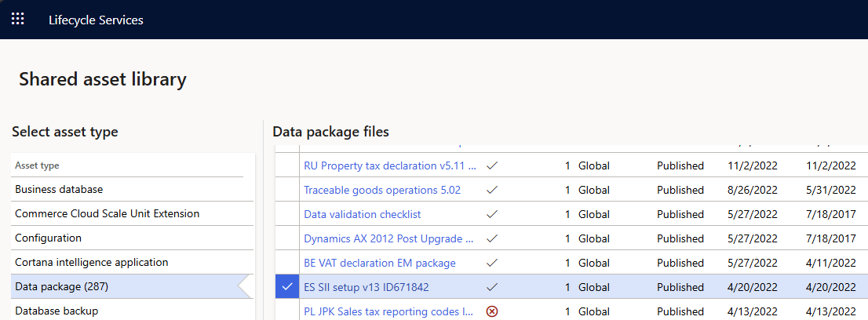This screenshot has height=320, width=868.
Task: Click date 4/11/2022 in BE VAT row
Action: click(831, 263)
